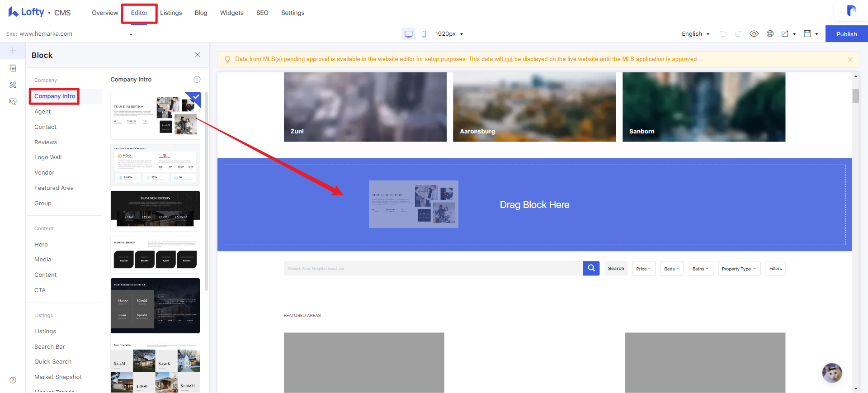This screenshot has height=393, width=868.
Task: Click the undo arrow icon
Action: (x=723, y=34)
